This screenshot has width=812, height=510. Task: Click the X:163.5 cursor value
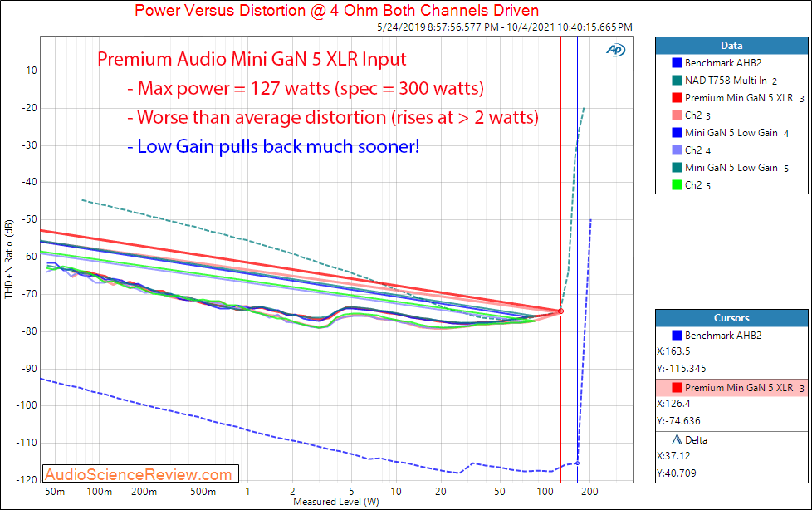tap(673, 351)
